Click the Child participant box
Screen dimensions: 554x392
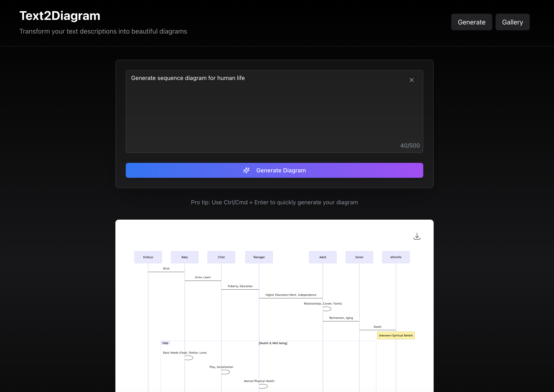[221, 257]
